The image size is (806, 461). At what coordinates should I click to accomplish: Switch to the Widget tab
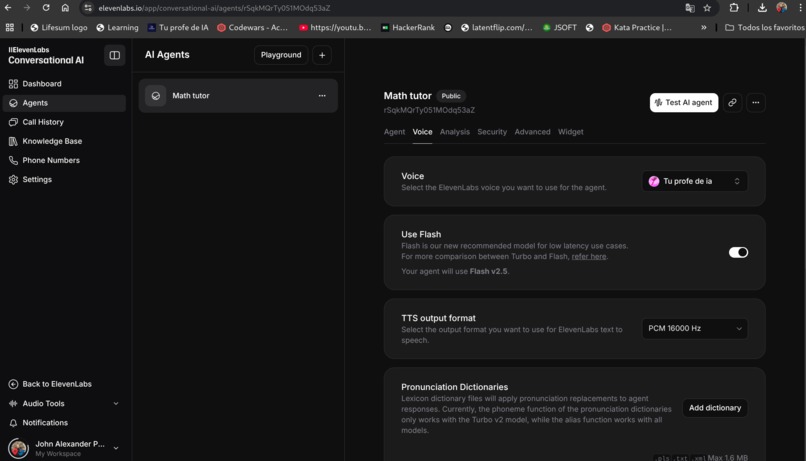[571, 132]
